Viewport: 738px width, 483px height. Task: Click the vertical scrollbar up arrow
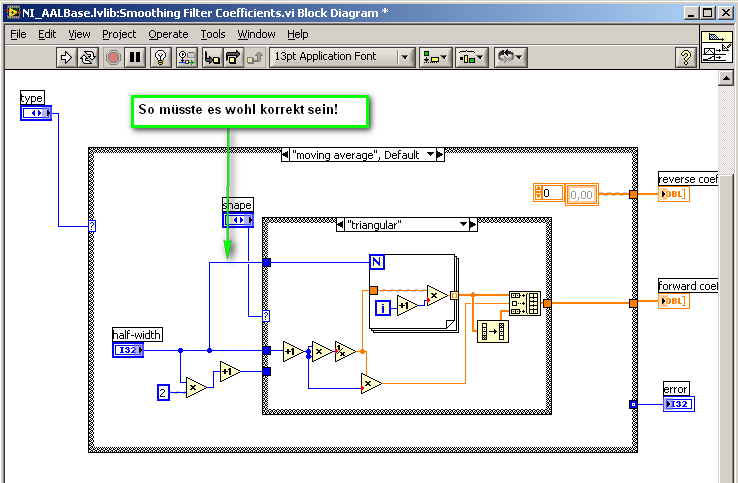click(x=725, y=78)
